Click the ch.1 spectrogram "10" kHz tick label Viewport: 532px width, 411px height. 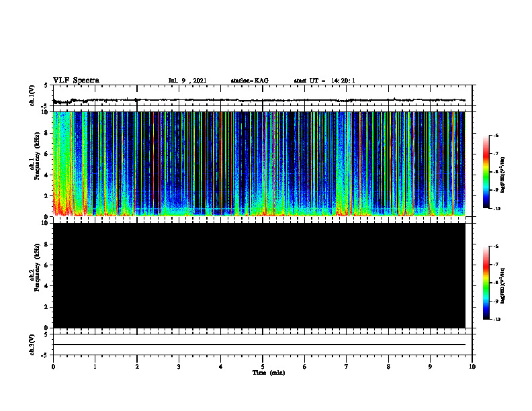[x=46, y=112]
